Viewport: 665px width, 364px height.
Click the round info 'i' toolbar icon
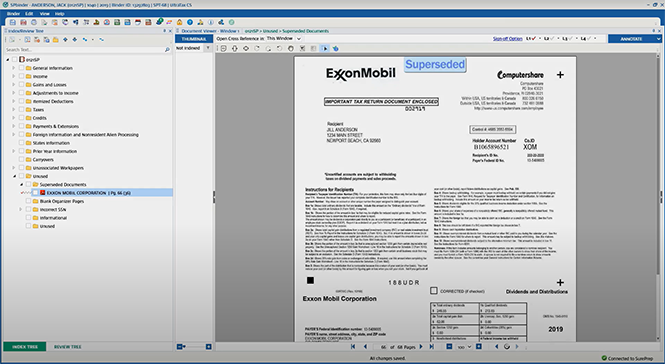pyautogui.click(x=211, y=22)
